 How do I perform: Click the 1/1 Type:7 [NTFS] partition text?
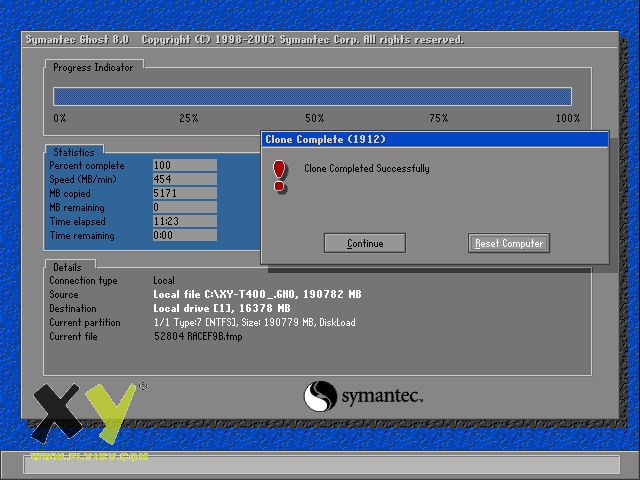254,322
